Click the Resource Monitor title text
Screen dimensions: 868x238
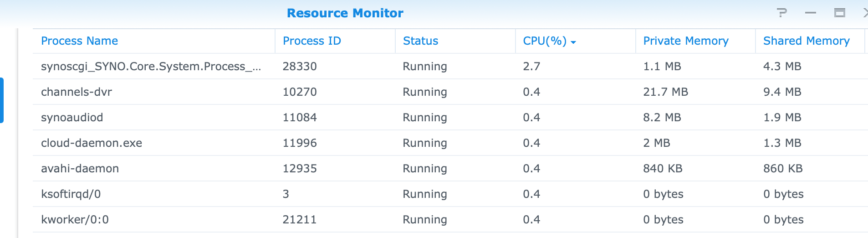pyautogui.click(x=345, y=13)
